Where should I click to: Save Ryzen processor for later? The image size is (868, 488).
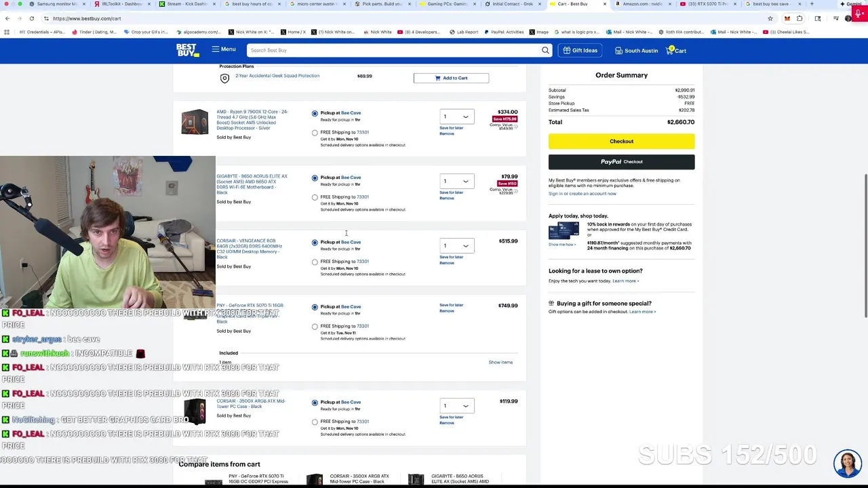click(x=451, y=128)
